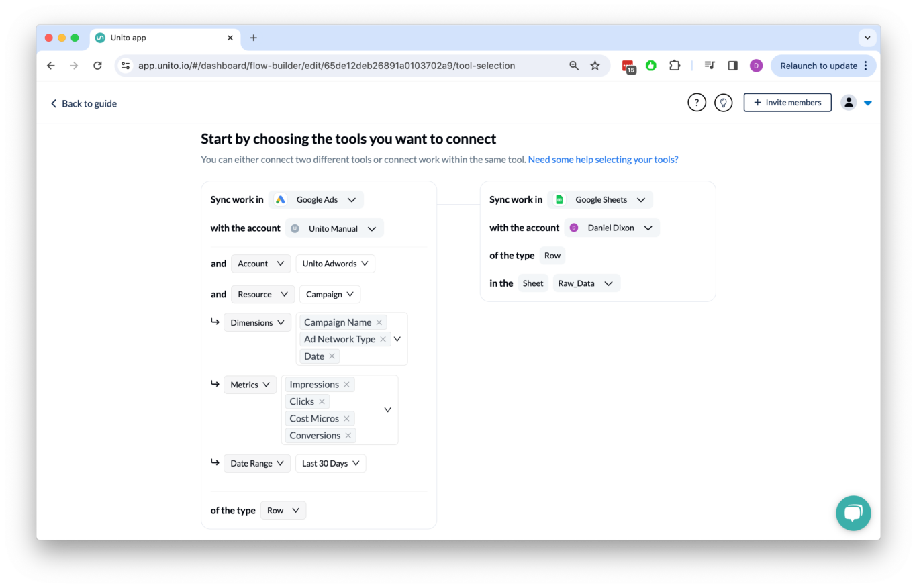
Task: Open the Last 30 Days dropdown
Action: click(x=331, y=463)
